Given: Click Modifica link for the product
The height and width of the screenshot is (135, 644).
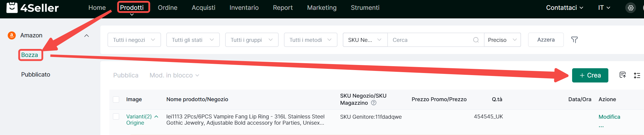Looking at the screenshot, I should coord(609,117).
